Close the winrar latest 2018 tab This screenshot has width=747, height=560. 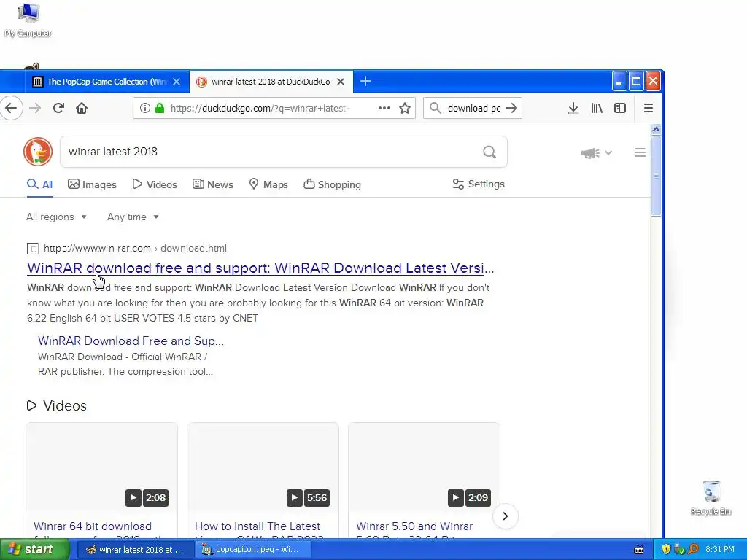click(341, 82)
